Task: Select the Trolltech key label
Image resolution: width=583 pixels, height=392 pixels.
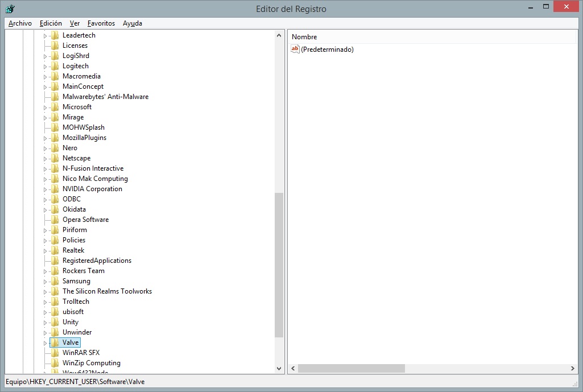Action: (76, 301)
